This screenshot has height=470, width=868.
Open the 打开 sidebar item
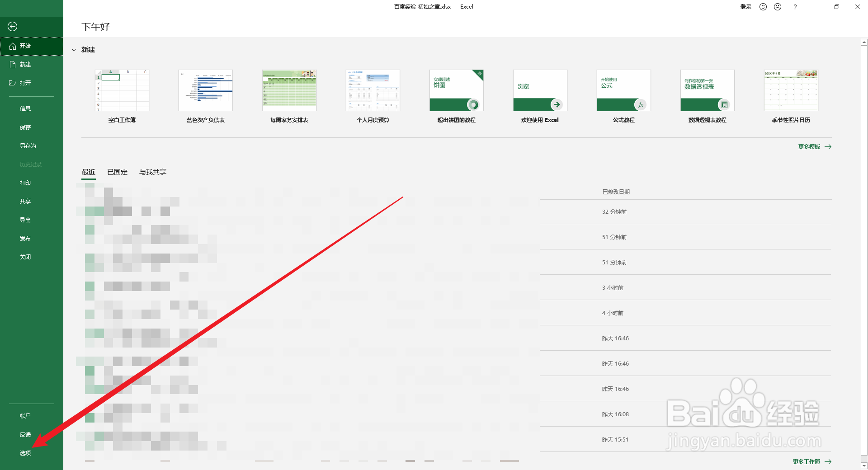pyautogui.click(x=32, y=83)
